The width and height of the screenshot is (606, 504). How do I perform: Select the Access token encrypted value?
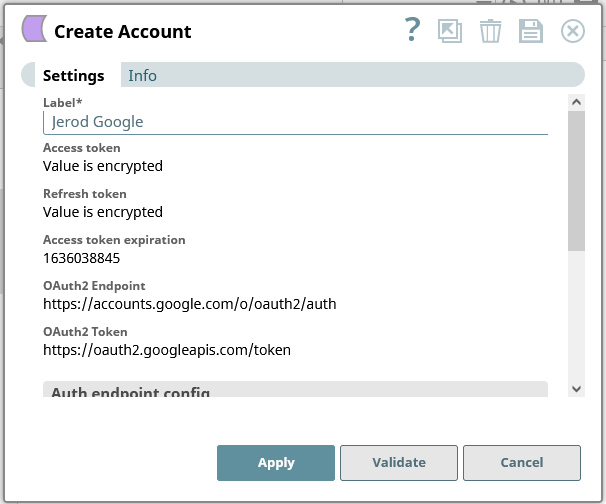point(103,166)
